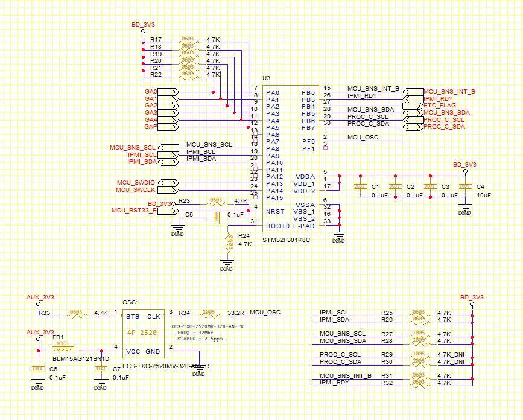Click the C5 capacitor symbol
Image resolution: width=523 pixels, height=420 pixels.
pyautogui.click(x=217, y=218)
